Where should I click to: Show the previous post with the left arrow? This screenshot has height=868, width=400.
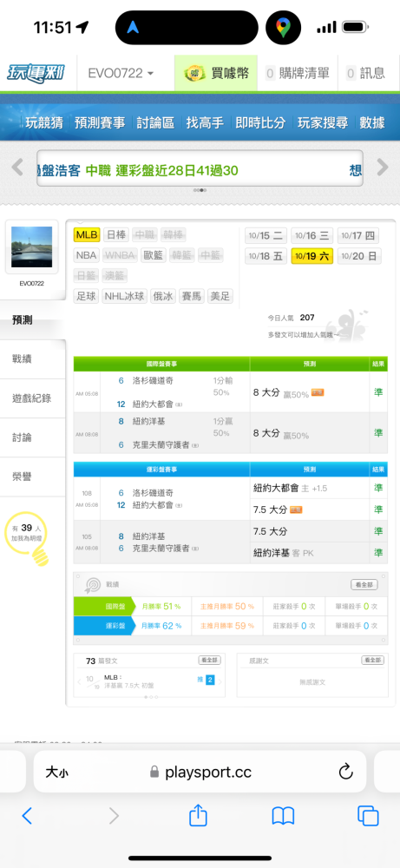79,682
